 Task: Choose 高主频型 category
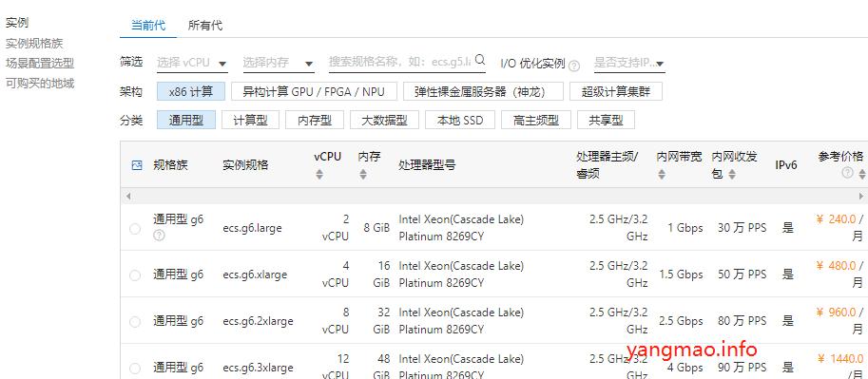[x=536, y=120]
